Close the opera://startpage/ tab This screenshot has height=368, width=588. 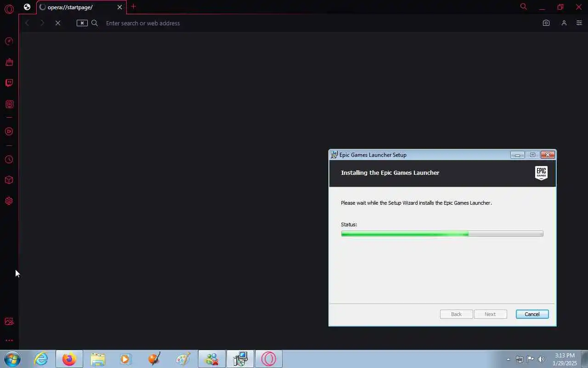click(119, 7)
